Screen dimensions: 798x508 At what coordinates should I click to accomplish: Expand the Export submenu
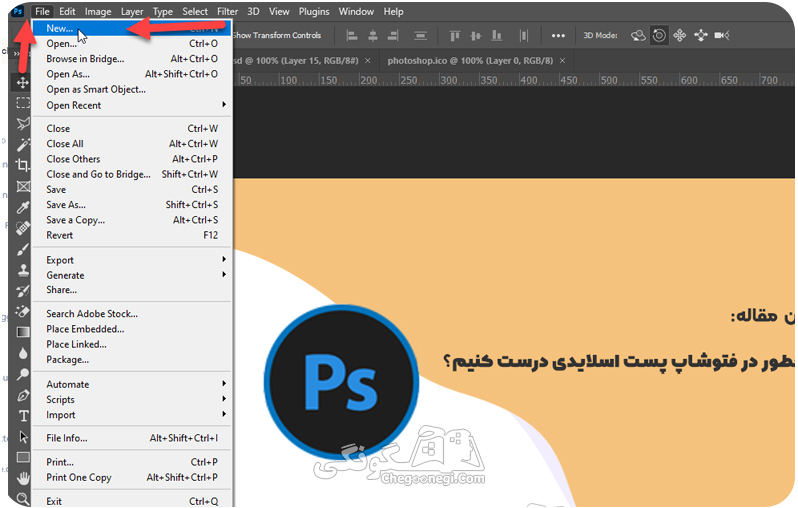point(132,260)
